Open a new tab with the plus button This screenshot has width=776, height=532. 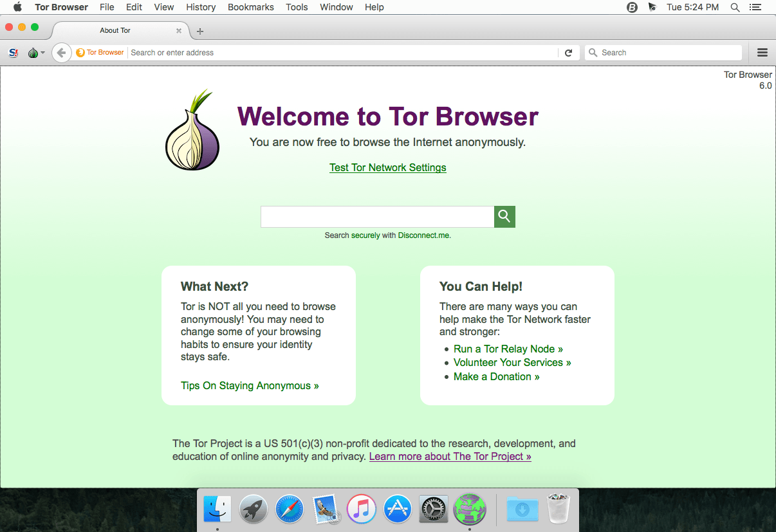(200, 31)
